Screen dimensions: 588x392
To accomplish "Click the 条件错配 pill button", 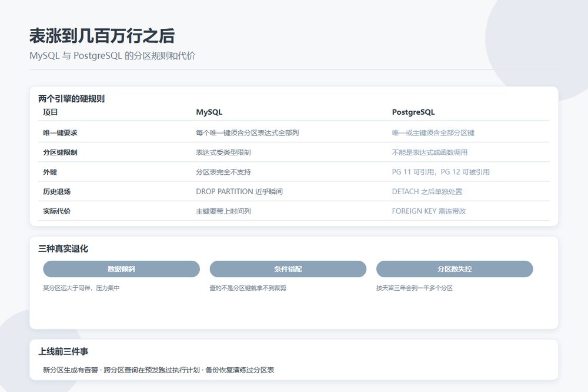I will [x=288, y=269].
